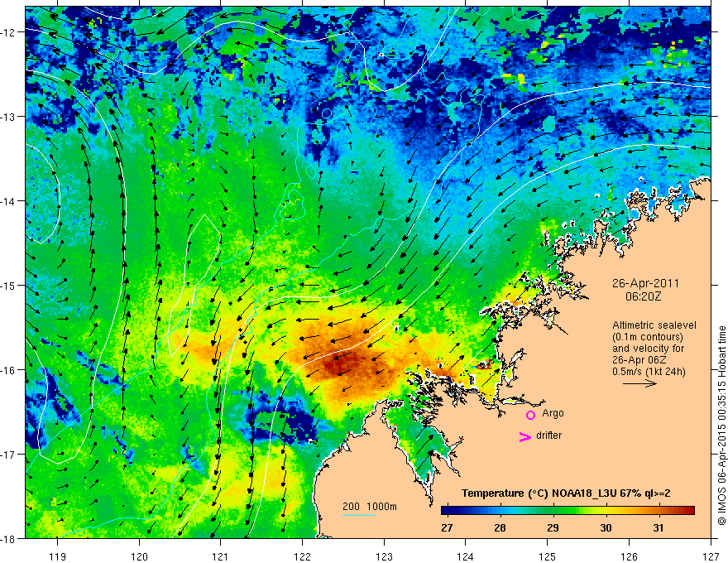Click the longitude label '123'
The width and height of the screenshot is (728, 563).
coord(385,556)
